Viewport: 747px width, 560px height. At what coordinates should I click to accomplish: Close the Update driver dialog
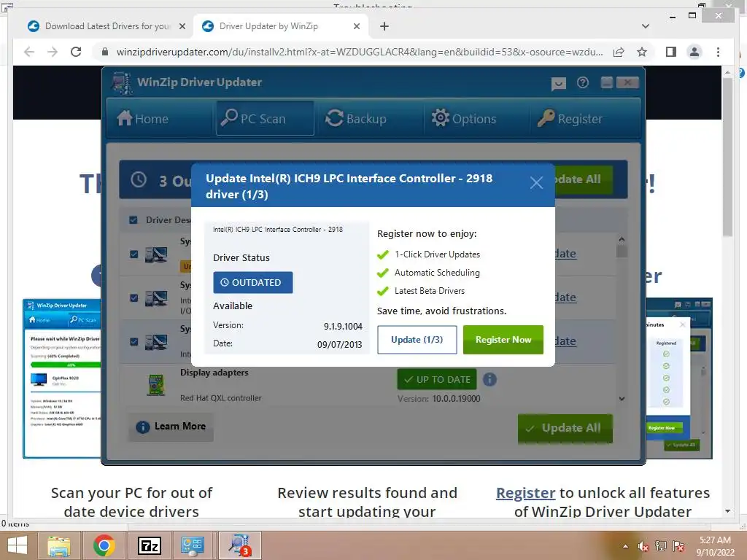[x=536, y=182]
